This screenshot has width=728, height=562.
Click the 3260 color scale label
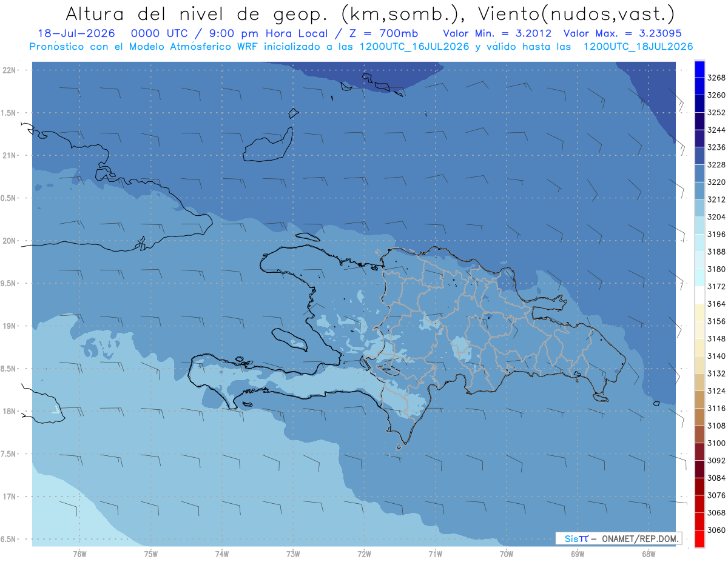coord(716,95)
